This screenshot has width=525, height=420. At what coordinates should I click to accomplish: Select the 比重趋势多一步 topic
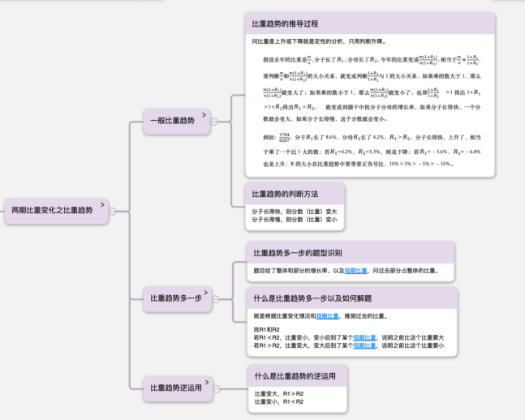[x=172, y=298]
